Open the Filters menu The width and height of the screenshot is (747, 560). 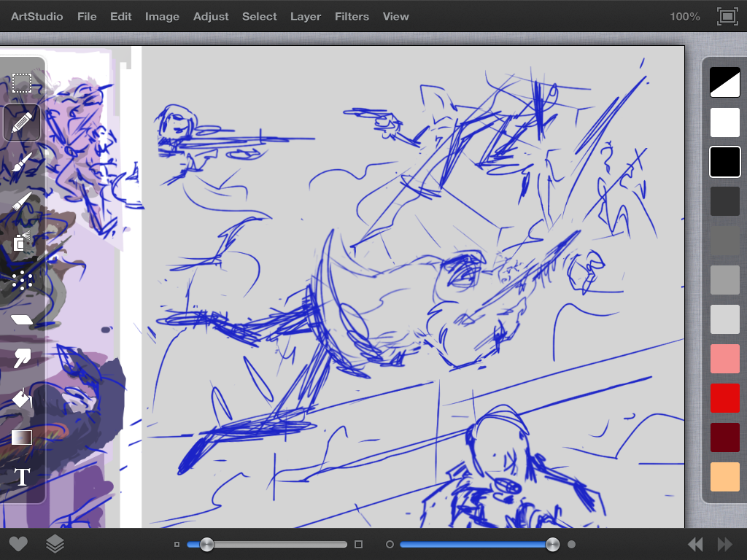point(352,17)
